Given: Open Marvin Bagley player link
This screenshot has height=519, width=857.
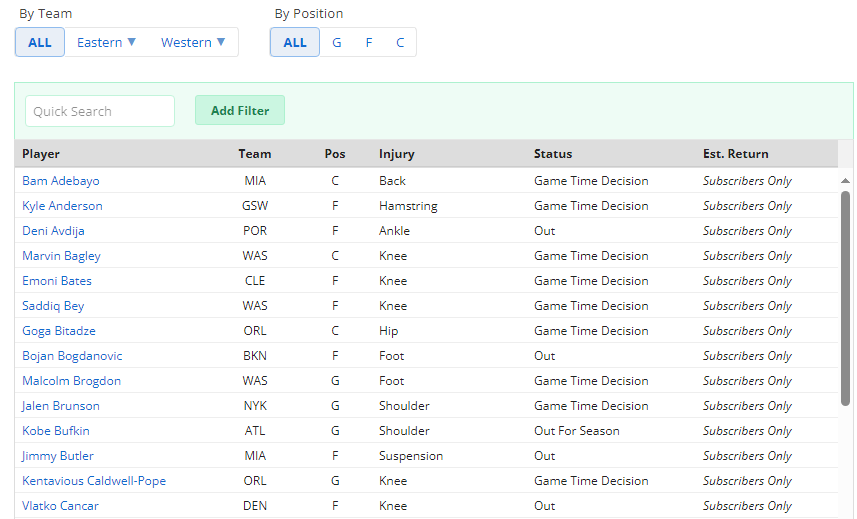Looking at the screenshot, I should 61,256.
